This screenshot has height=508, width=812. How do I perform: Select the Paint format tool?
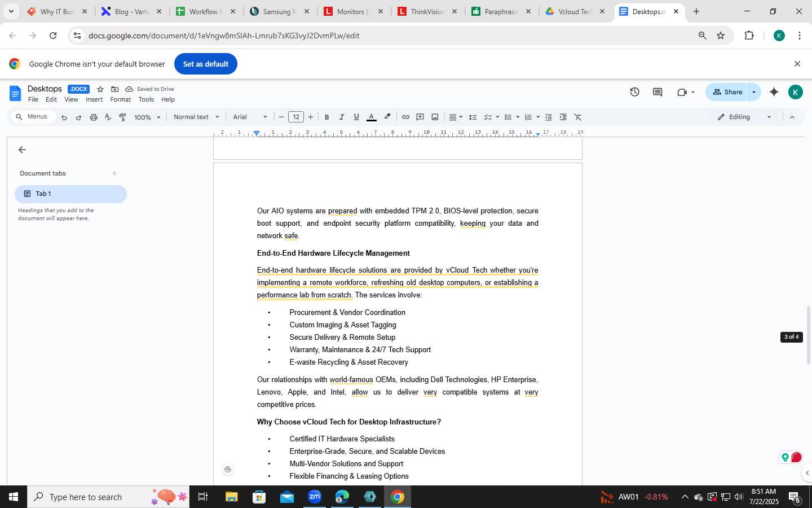(x=123, y=117)
